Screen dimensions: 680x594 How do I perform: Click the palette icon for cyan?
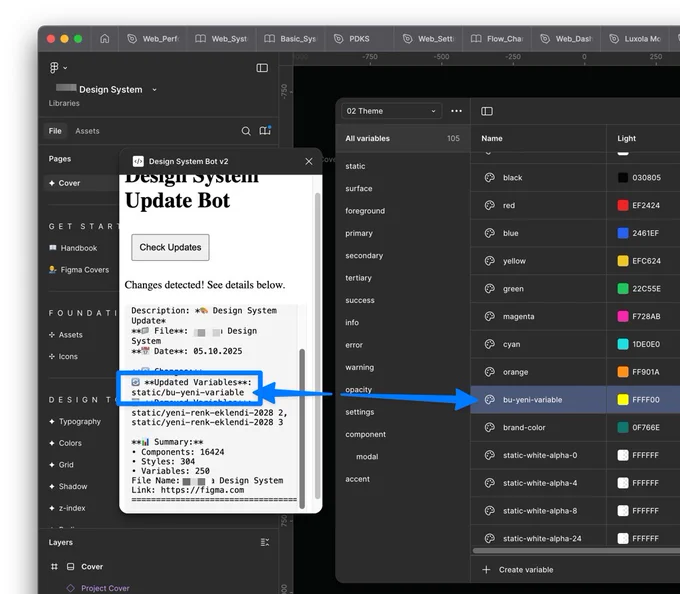490,344
